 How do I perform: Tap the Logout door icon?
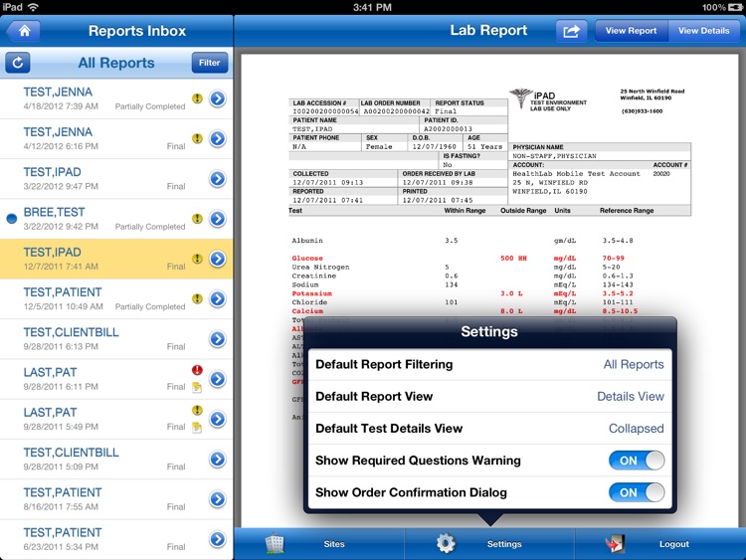[x=615, y=543]
